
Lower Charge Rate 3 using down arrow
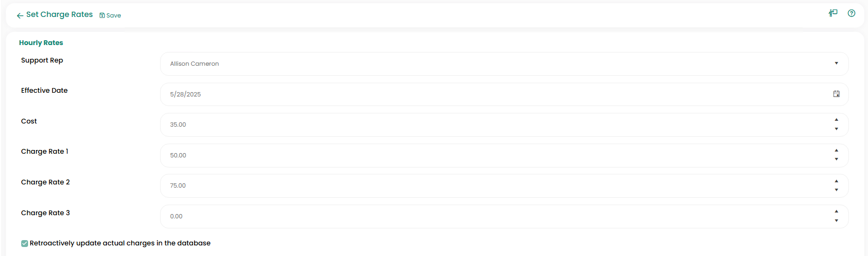coord(836,220)
